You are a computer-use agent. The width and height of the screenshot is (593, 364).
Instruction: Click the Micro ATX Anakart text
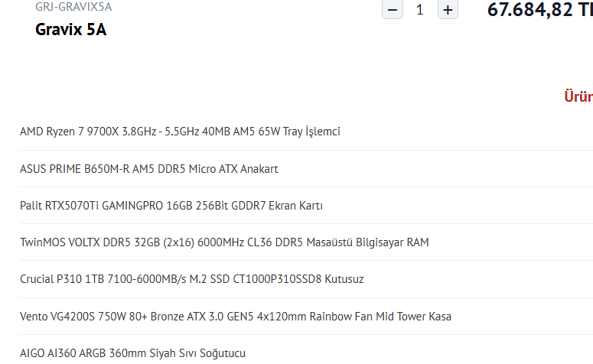233,168
